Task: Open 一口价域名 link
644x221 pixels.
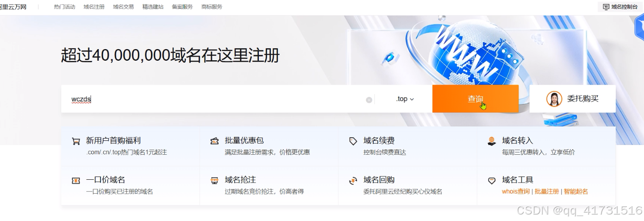Action: point(106,180)
